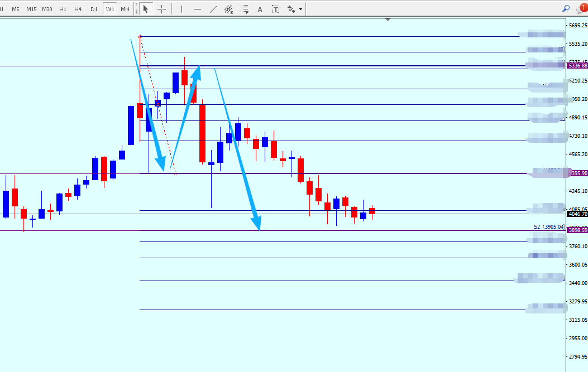
Task: Click the 2955.00 price scale value
Action: (578, 339)
